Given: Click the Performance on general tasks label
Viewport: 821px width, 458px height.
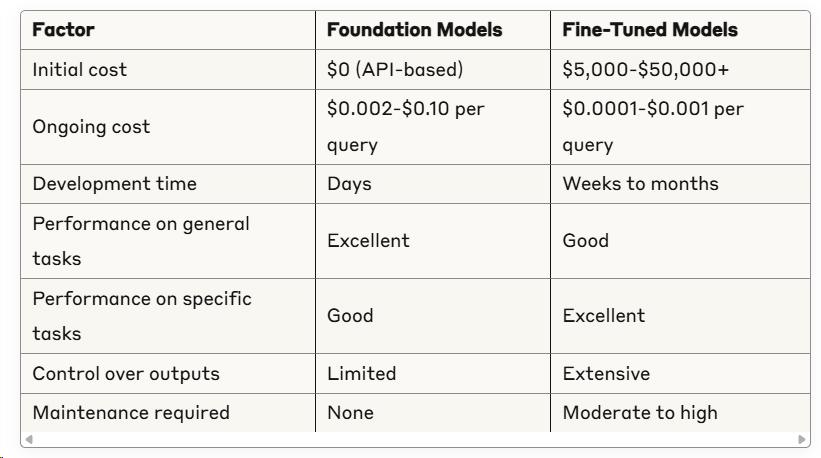Looking at the screenshot, I should click(x=141, y=241).
